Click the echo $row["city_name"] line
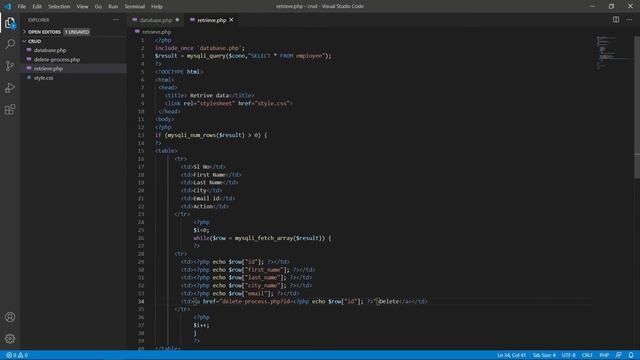This screenshot has height=360, width=640. [x=247, y=285]
